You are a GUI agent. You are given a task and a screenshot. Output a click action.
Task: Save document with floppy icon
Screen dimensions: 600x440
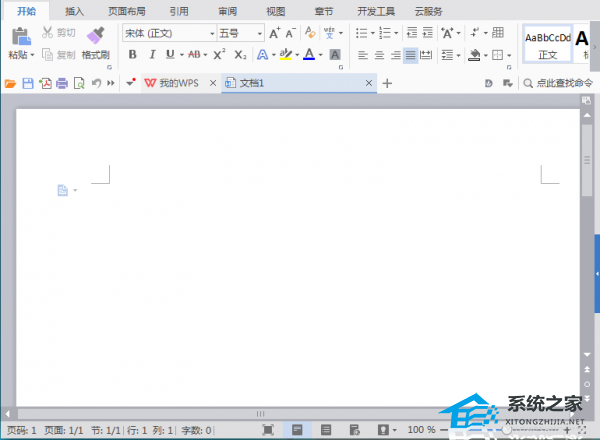click(28, 83)
